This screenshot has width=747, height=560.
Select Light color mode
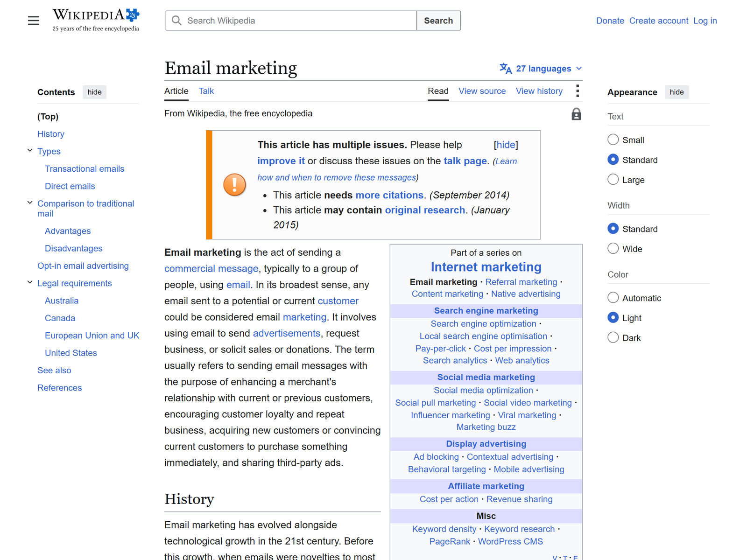pos(613,317)
